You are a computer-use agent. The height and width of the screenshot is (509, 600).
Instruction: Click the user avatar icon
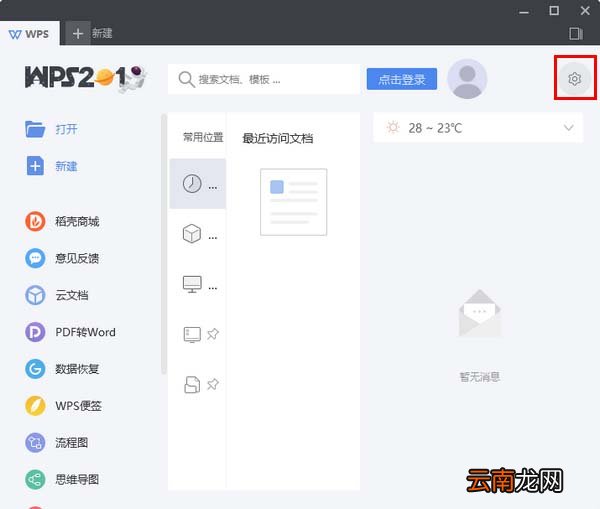pyautogui.click(x=467, y=79)
